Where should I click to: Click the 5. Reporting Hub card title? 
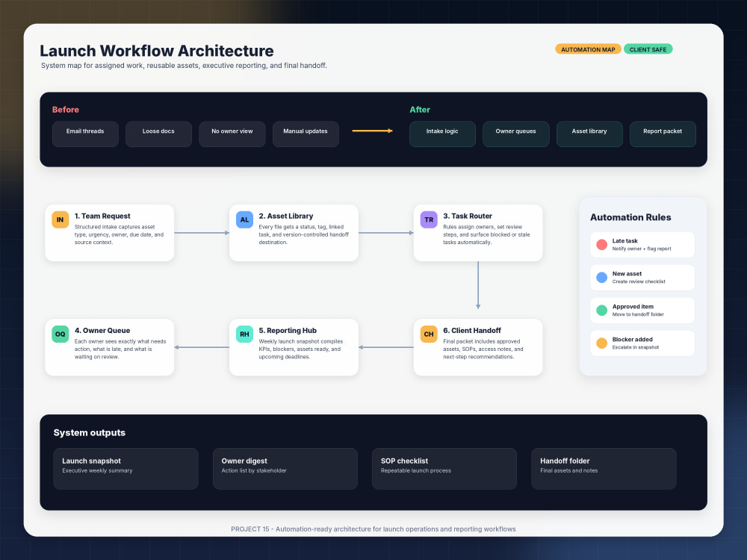[x=288, y=331]
